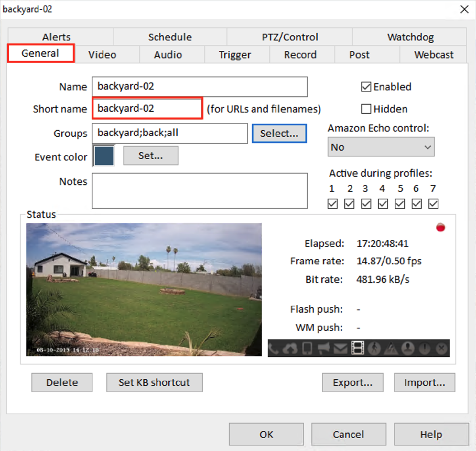Click the camera preview thumbnail
This screenshot has width=476, height=451.
(144, 289)
